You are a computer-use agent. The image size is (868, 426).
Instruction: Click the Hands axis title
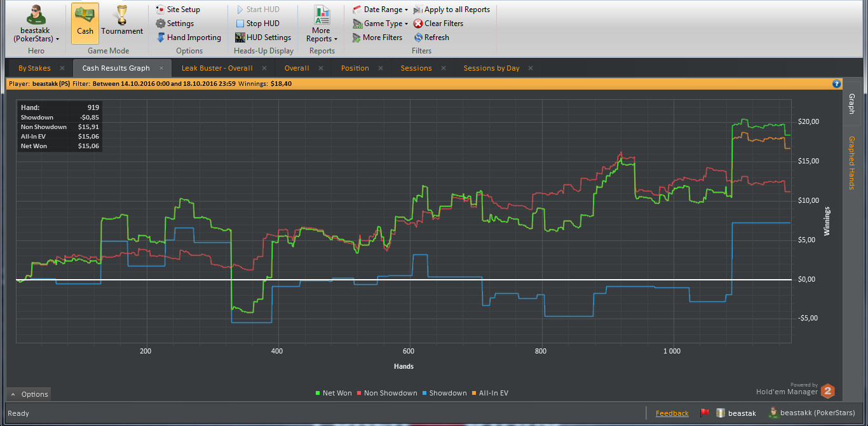coord(403,366)
